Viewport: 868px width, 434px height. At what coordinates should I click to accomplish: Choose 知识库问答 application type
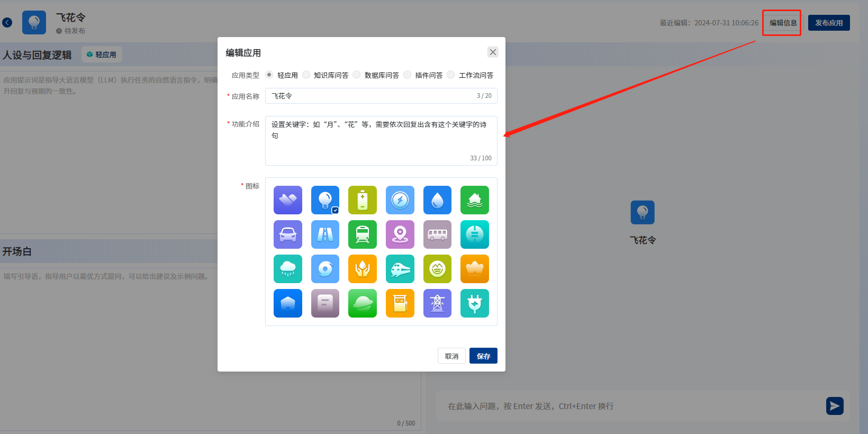coord(306,75)
